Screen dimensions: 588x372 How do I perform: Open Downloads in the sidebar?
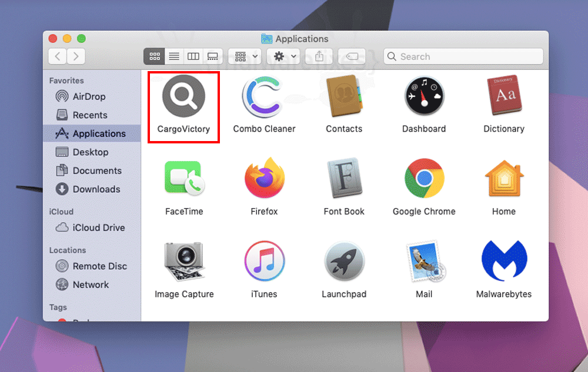coord(92,189)
